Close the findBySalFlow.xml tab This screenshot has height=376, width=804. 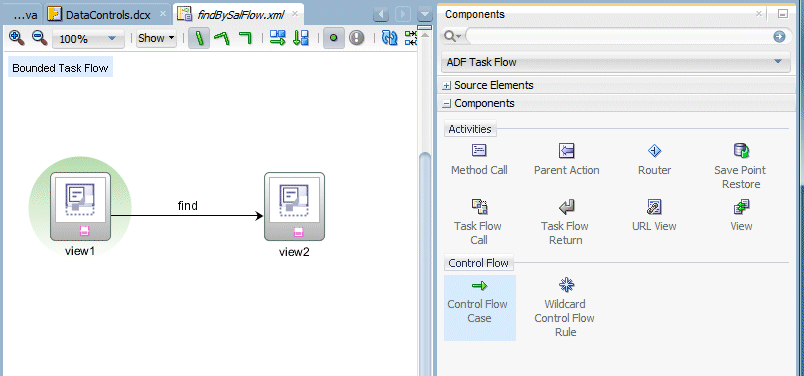tap(295, 15)
